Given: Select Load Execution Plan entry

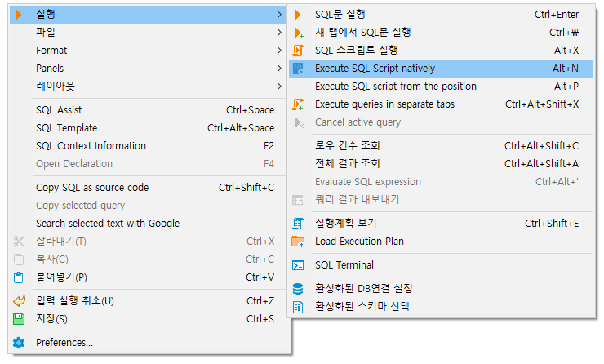Looking at the screenshot, I should click(x=441, y=242).
